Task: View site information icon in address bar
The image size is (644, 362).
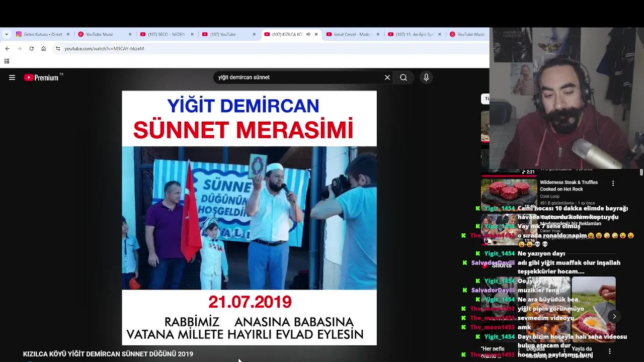Action: point(58,49)
